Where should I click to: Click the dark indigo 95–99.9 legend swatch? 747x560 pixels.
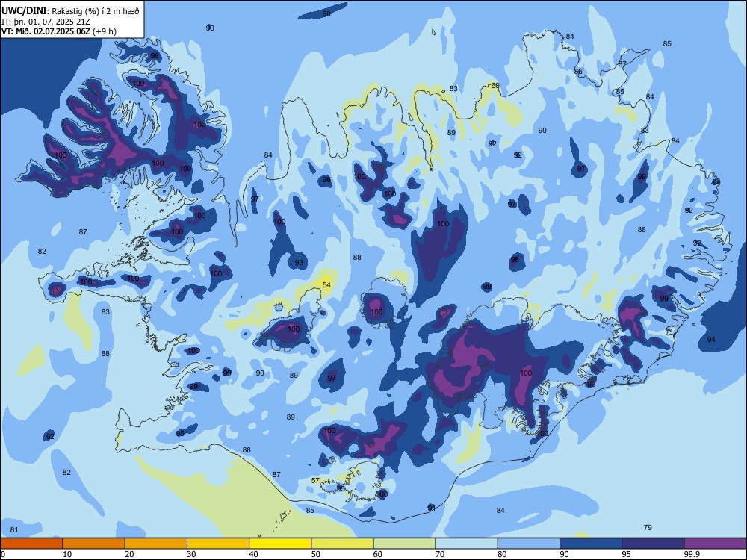pyautogui.click(x=653, y=544)
